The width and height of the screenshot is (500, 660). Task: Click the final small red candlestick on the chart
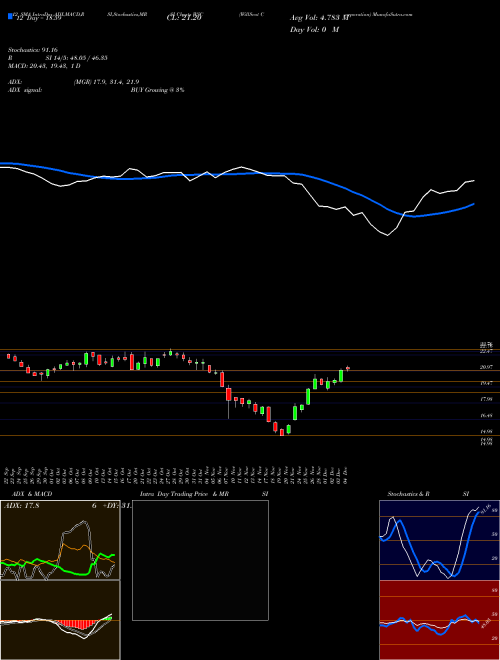[348, 368]
